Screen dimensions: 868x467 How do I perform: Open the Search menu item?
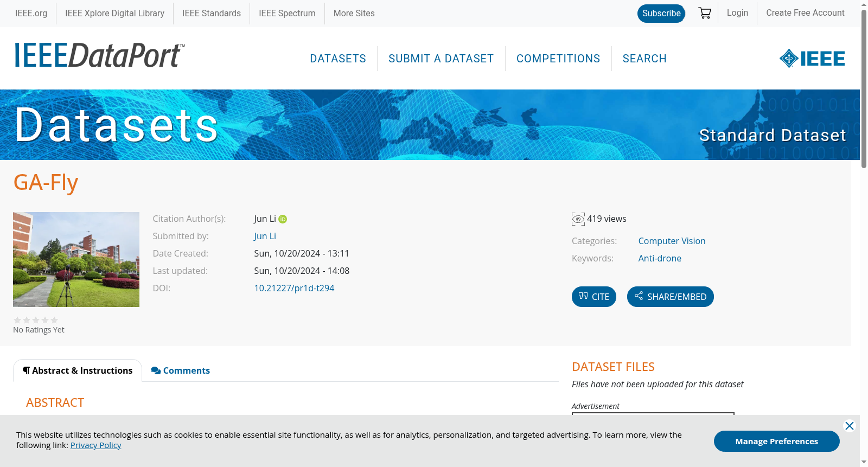point(644,59)
